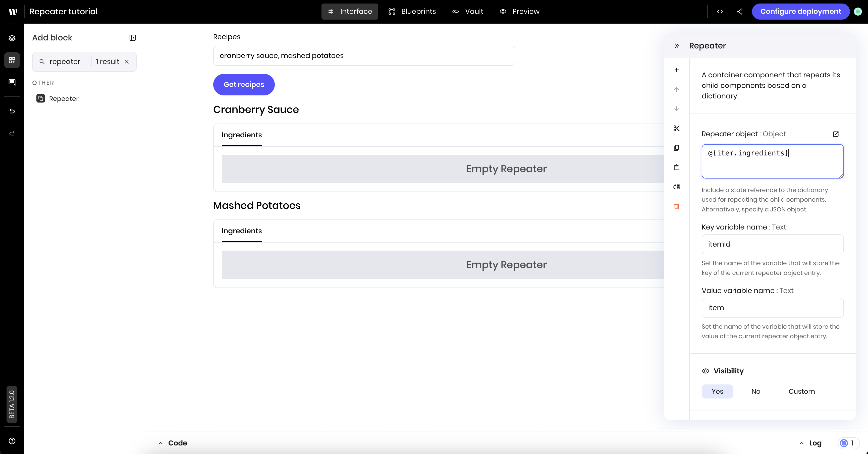868x454 pixels.
Task: Click Configure deployment button
Action: coord(800,12)
